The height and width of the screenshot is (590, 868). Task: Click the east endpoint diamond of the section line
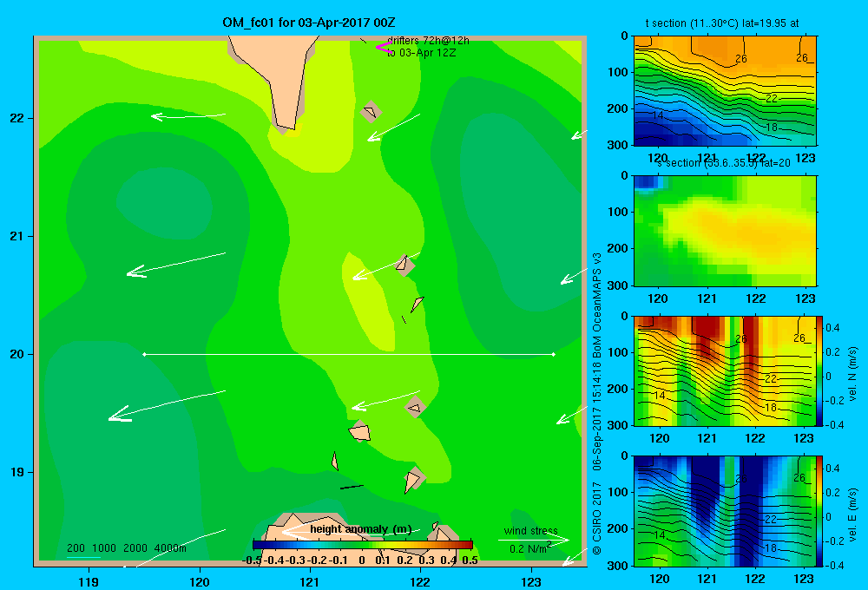point(553,354)
